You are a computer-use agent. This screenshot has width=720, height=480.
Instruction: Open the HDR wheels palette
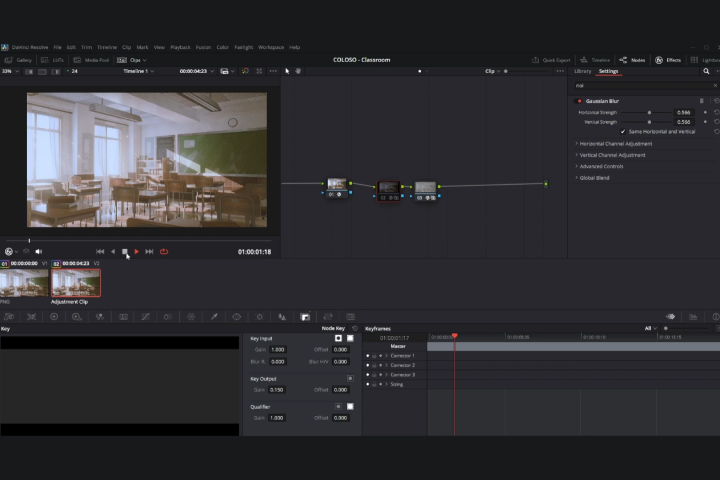click(77, 316)
